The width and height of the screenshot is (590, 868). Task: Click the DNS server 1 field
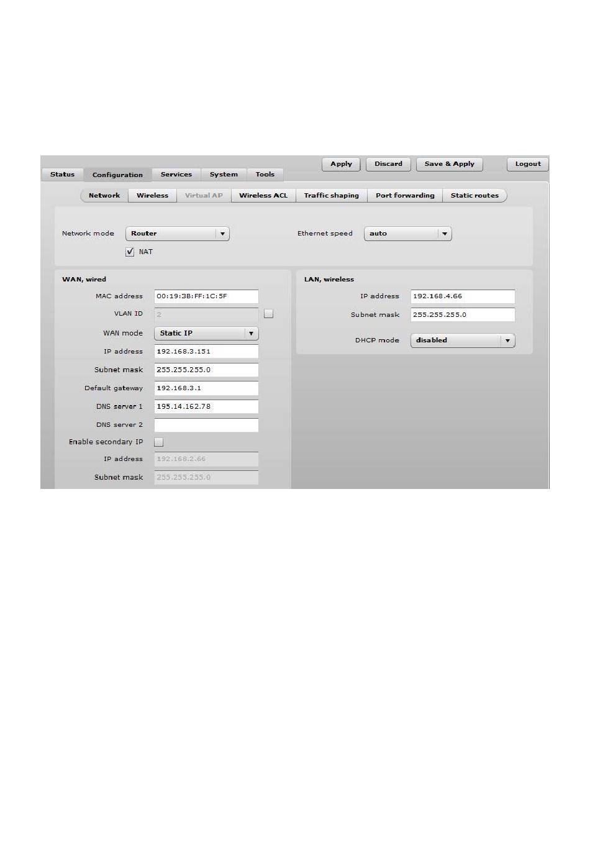tap(206, 406)
